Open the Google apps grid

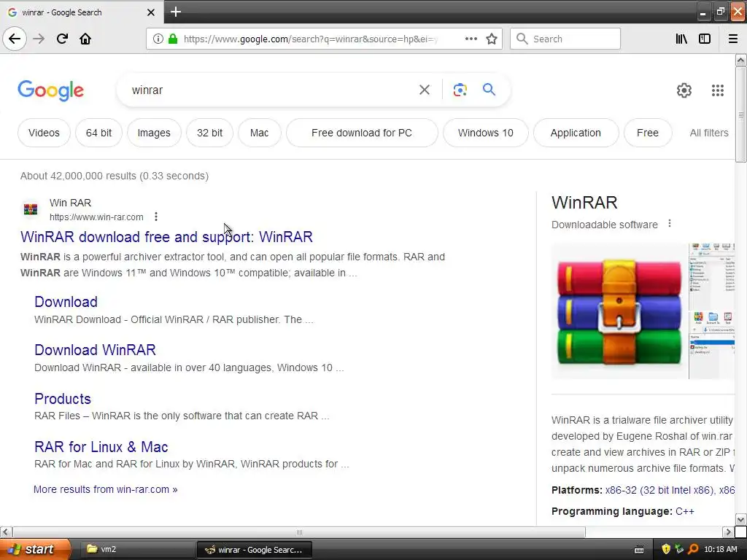pos(718,90)
